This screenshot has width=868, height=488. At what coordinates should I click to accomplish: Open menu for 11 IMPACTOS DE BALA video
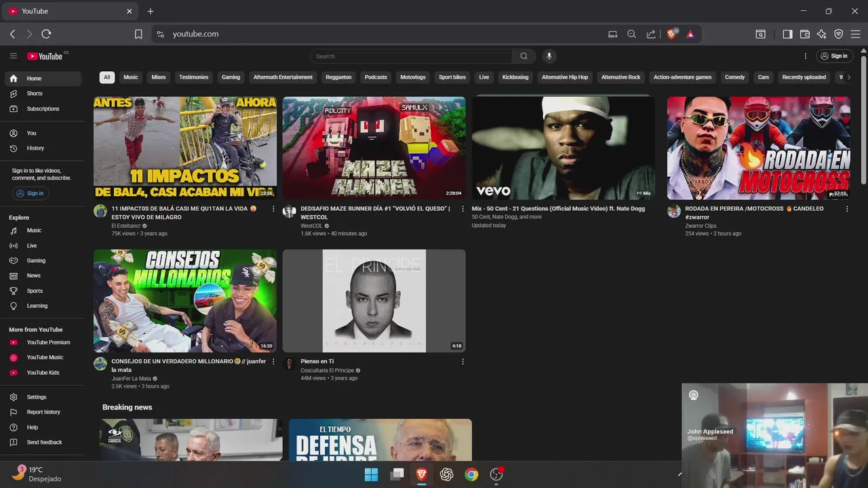(273, 209)
